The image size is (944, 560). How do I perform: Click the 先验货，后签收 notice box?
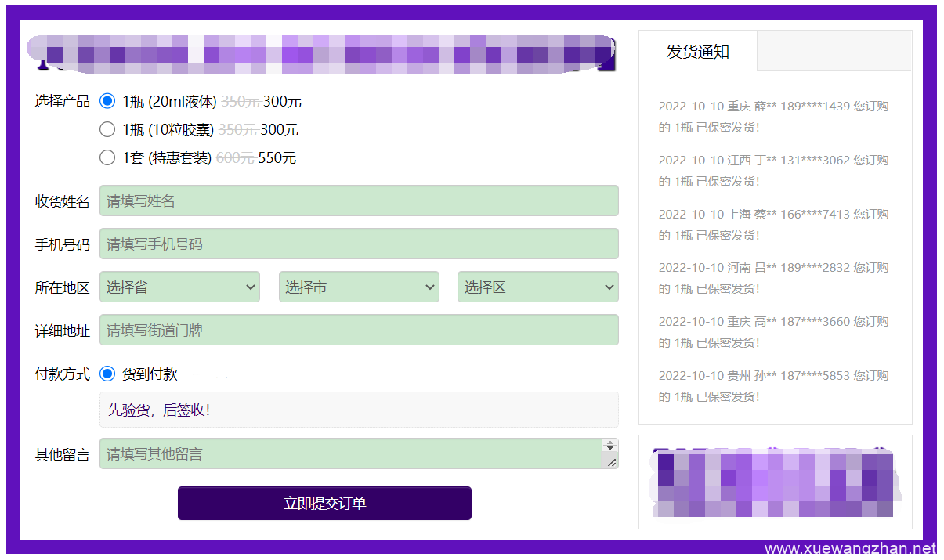coord(359,410)
